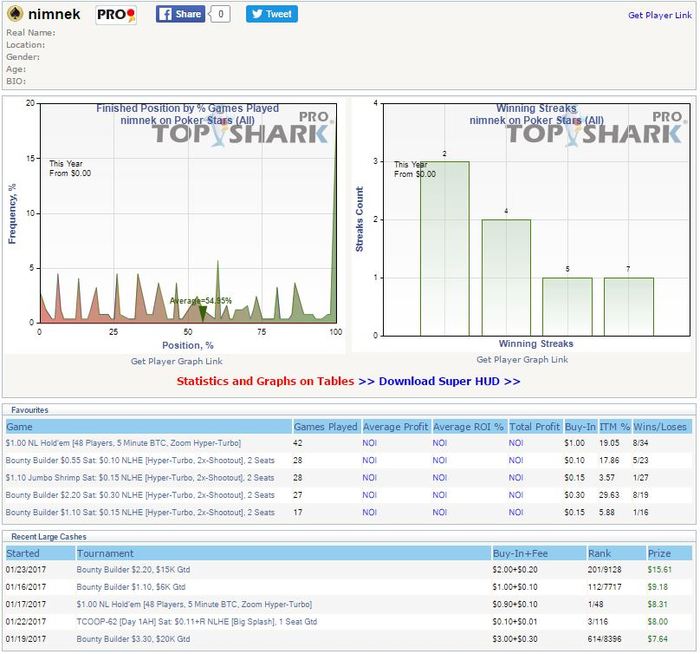The width and height of the screenshot is (700, 654).
Task: Click the Average marker arrow on the position graph
Action: point(203,313)
